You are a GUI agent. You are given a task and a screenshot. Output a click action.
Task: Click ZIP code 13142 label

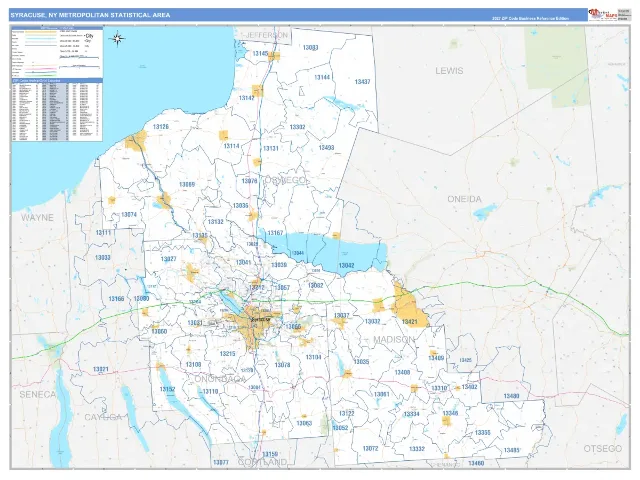point(247,98)
